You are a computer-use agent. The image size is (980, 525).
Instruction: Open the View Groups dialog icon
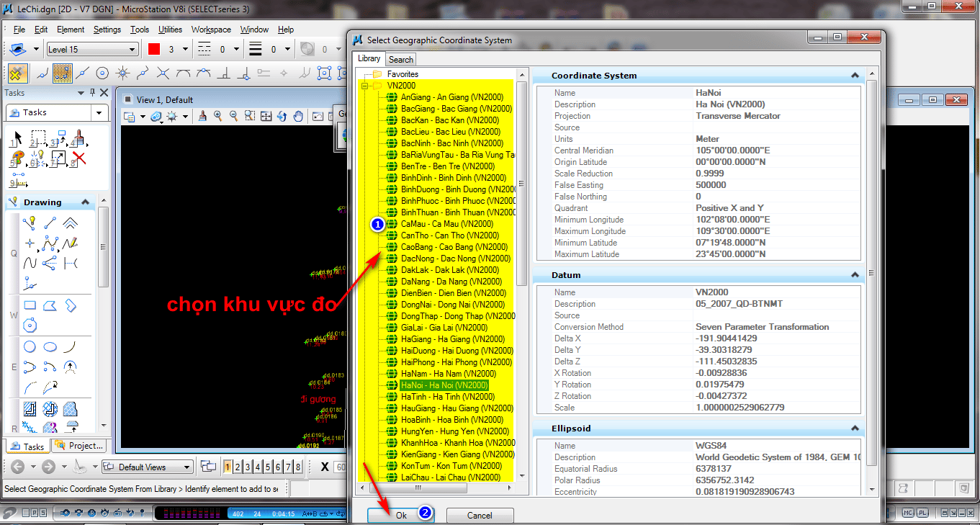pos(208,467)
